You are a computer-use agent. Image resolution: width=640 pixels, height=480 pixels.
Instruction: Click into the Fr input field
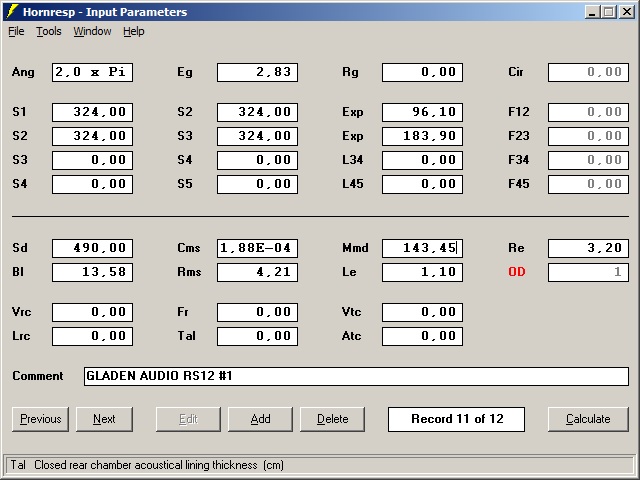pyautogui.click(x=258, y=312)
